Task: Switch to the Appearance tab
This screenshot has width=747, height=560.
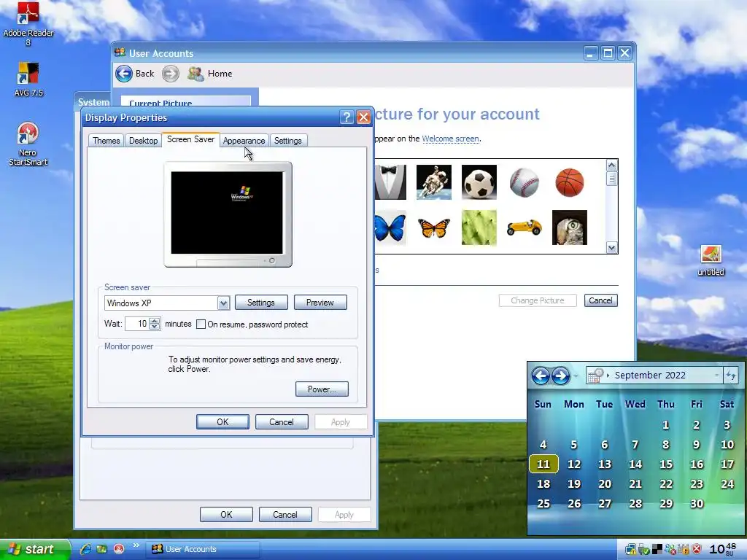Action: pos(244,141)
